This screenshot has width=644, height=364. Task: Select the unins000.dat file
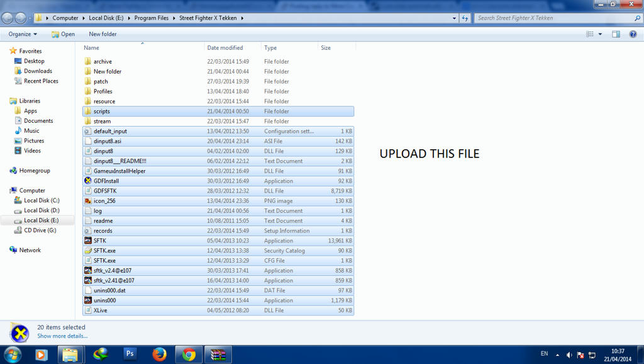pos(218,290)
